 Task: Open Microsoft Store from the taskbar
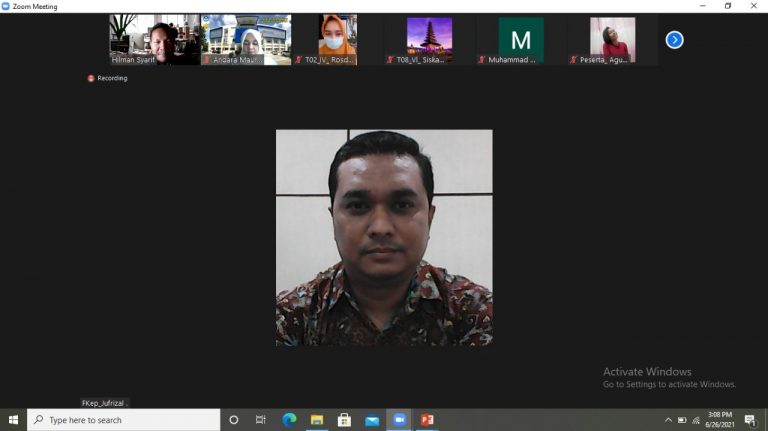point(344,420)
